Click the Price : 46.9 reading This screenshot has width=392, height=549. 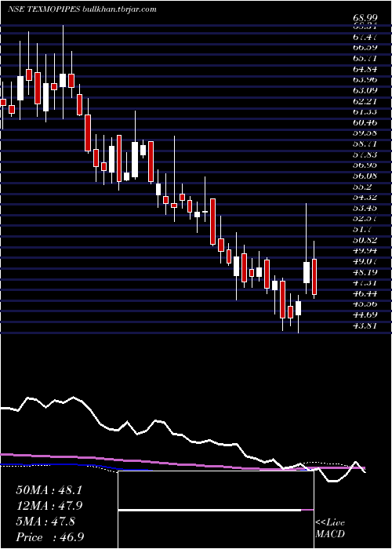click(49, 537)
